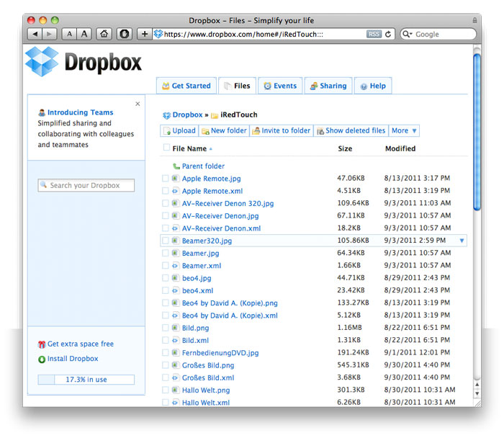504x438 pixels.
Task: Click the shield icon in browser toolbar
Action: [x=125, y=34]
